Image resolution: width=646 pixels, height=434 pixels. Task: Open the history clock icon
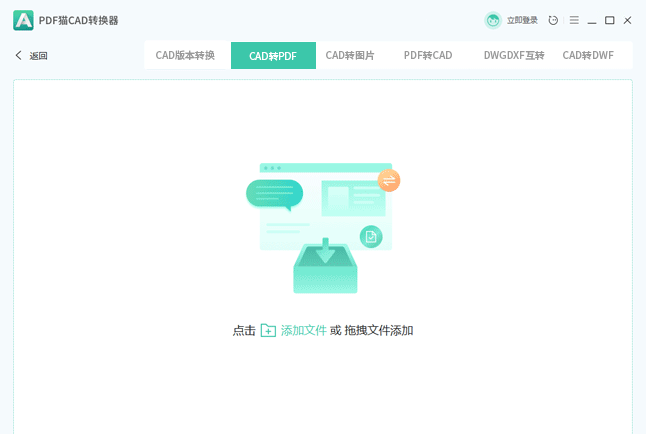(554, 20)
